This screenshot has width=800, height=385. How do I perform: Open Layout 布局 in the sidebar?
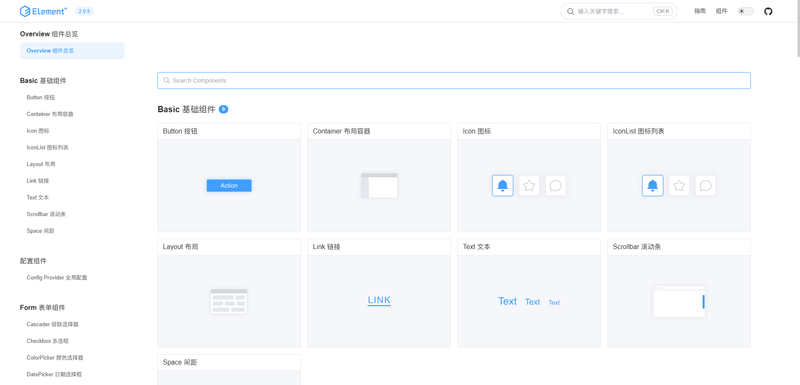click(x=41, y=164)
